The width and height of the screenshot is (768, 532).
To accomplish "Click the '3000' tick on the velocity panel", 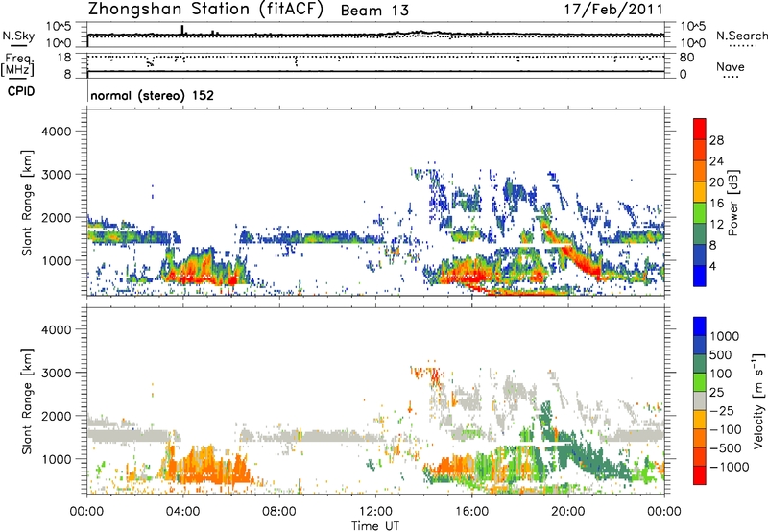I will [x=56, y=373].
